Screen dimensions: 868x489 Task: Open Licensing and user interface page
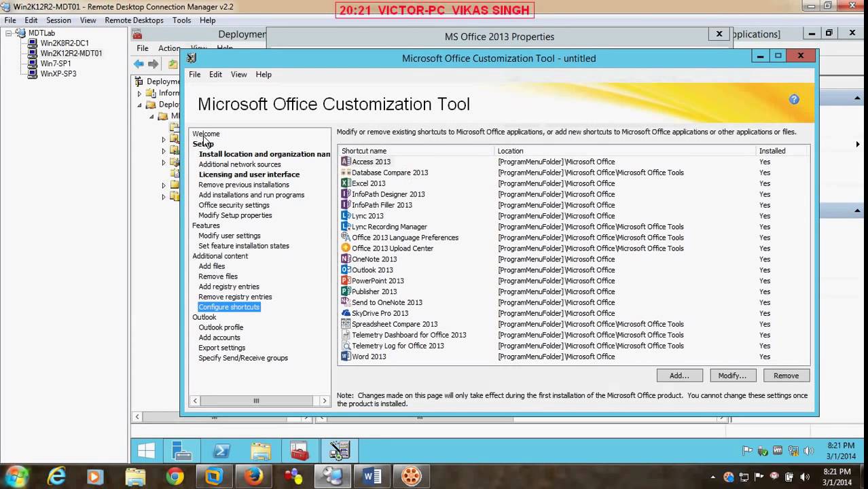click(249, 175)
